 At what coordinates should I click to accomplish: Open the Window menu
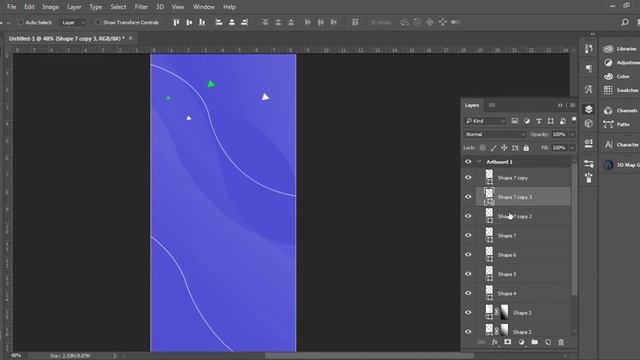tap(204, 7)
